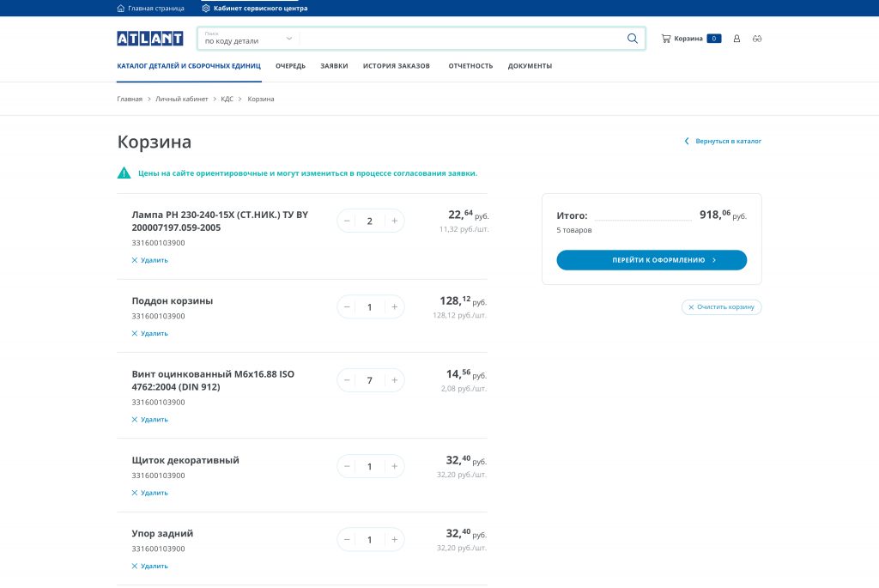Decrease quantity of Щиток декоративный
This screenshot has width=879, height=588.
coord(347,466)
